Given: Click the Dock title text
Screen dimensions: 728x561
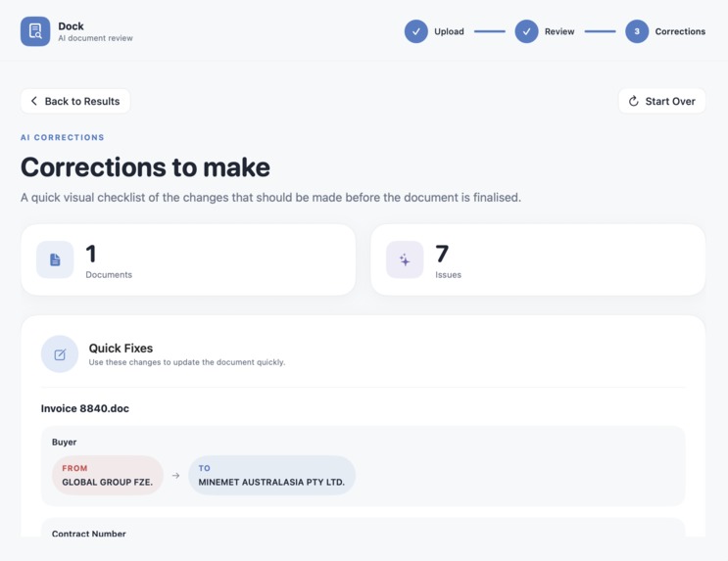Looking at the screenshot, I should pos(71,26).
